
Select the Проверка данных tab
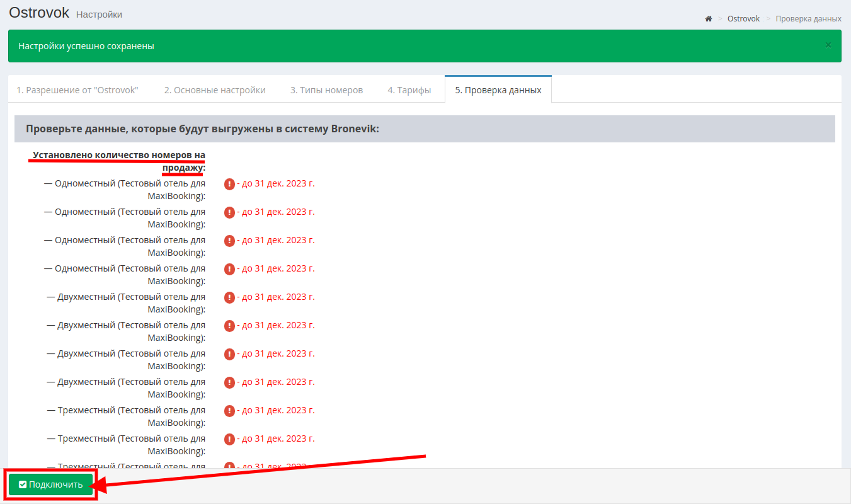pyautogui.click(x=498, y=89)
